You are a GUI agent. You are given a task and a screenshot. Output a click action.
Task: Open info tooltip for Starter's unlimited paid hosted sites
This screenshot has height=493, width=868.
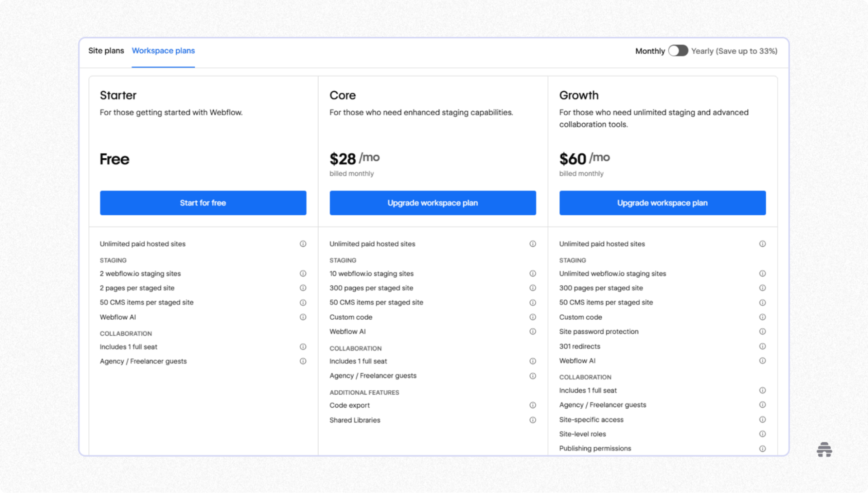point(303,243)
